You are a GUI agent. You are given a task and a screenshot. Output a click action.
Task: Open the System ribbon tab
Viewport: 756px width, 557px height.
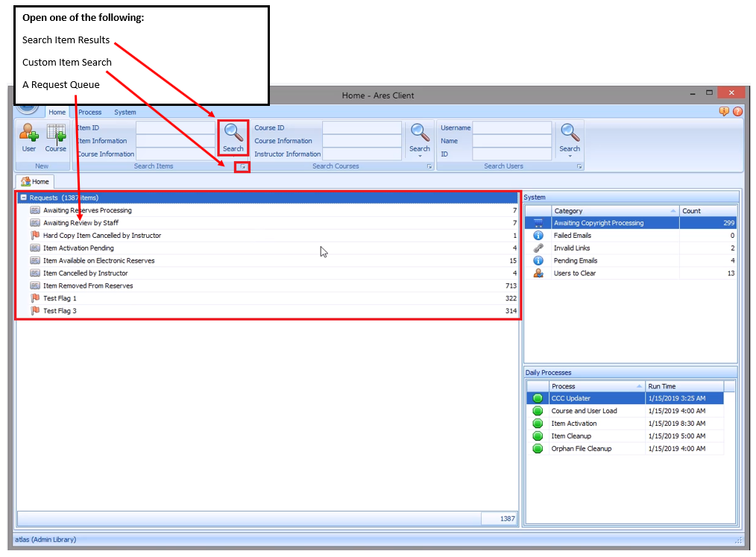click(x=125, y=113)
